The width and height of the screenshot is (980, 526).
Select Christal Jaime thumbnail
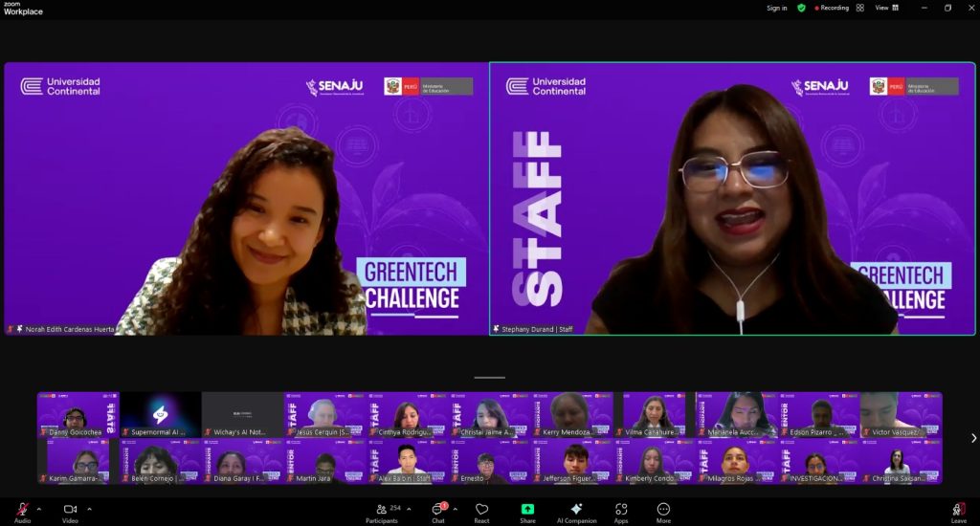[490, 414]
